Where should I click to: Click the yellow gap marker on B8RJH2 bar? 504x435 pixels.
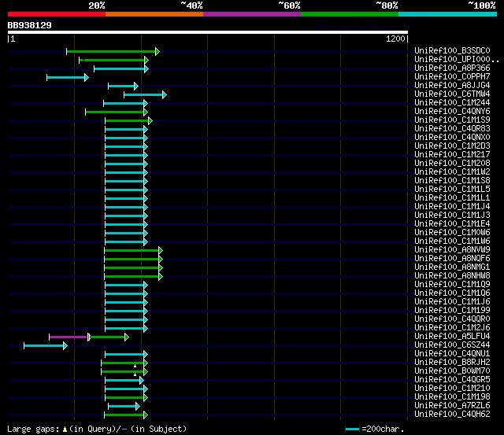click(135, 366)
